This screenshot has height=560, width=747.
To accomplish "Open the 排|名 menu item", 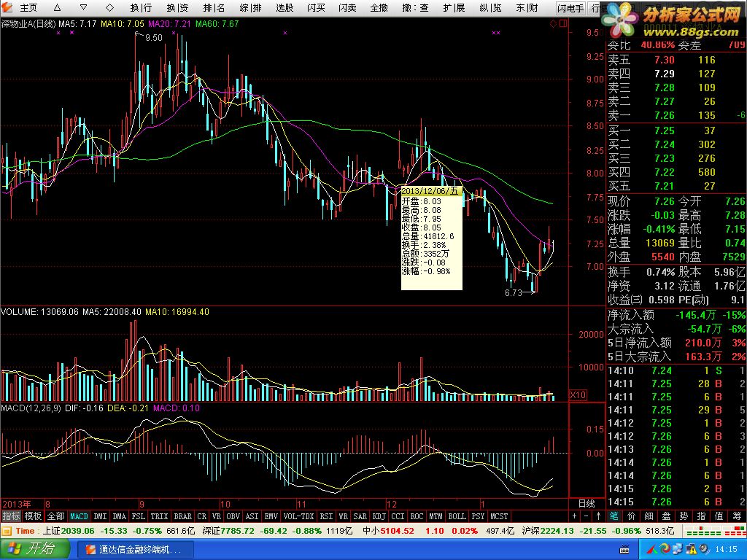I will [x=214, y=7].
